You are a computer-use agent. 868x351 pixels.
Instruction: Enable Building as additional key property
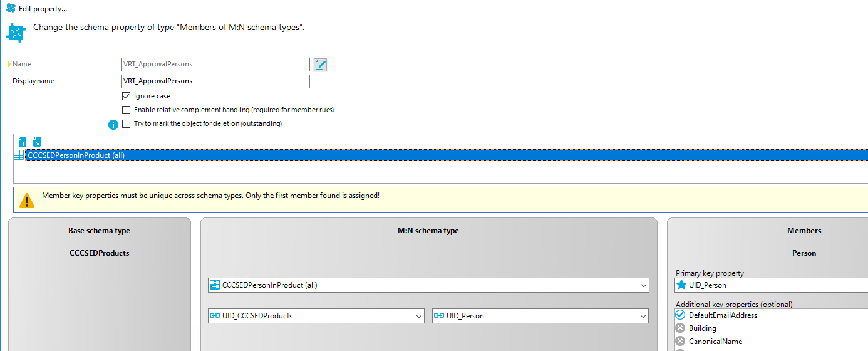tap(681, 328)
